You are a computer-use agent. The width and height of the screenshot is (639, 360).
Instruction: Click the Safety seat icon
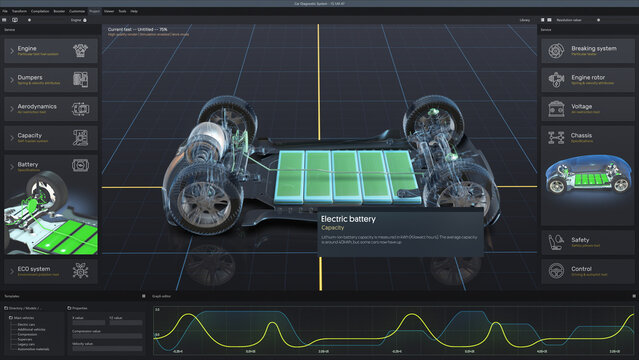click(x=556, y=242)
